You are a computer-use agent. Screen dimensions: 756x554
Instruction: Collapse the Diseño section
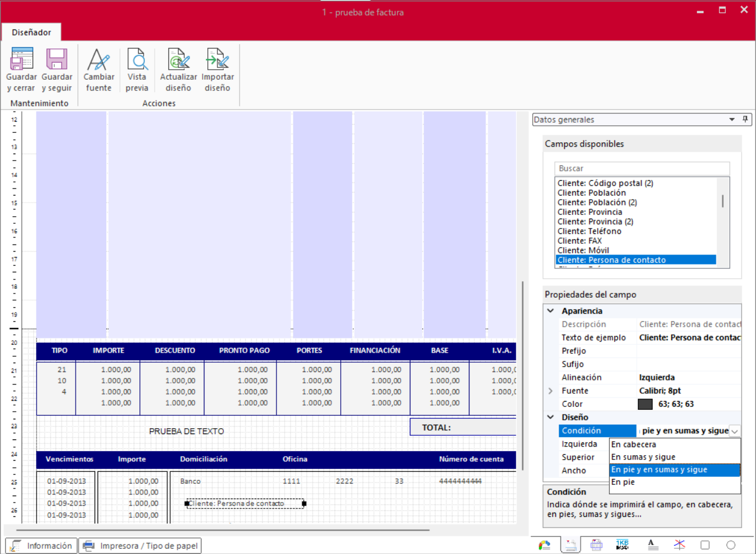tap(550, 418)
